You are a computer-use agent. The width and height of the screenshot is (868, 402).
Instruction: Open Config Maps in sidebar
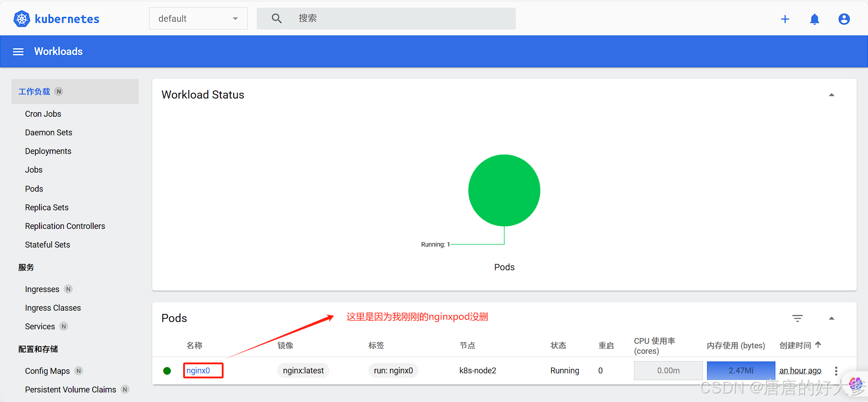click(47, 371)
